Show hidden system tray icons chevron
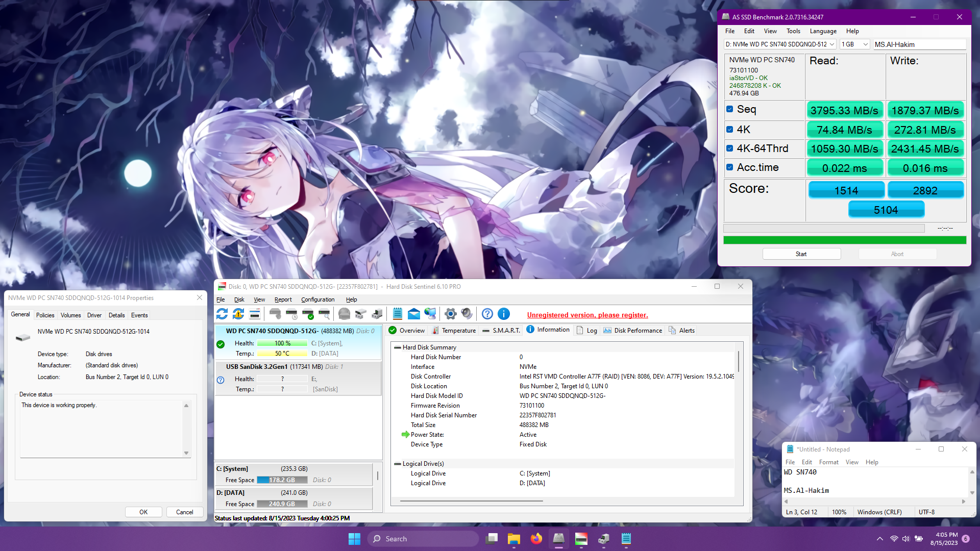 click(880, 539)
